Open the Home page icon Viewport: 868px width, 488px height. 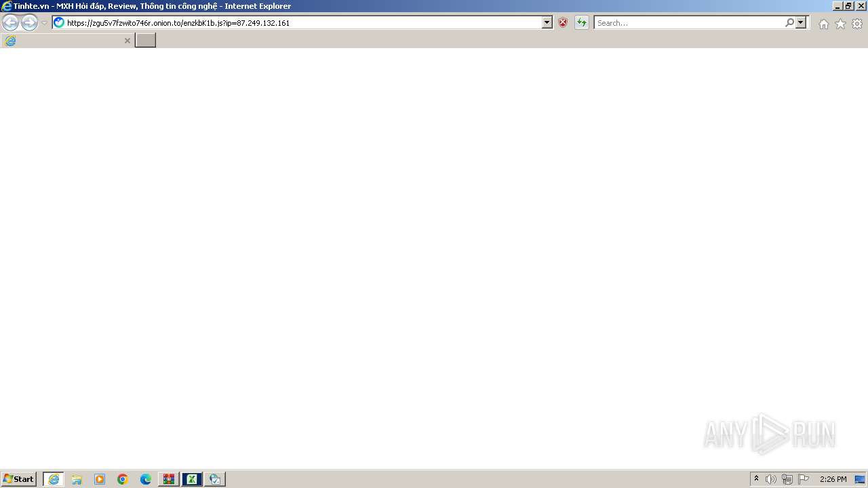click(x=823, y=24)
